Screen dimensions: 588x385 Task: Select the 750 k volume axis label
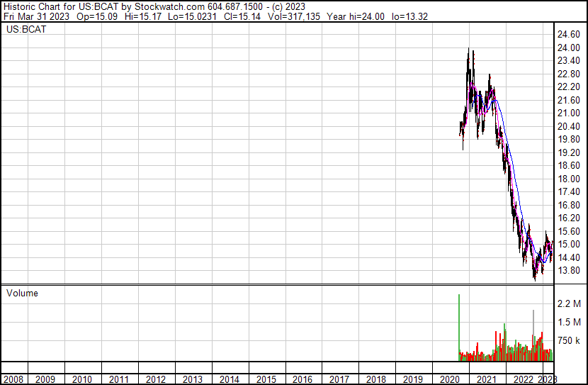[x=568, y=340]
